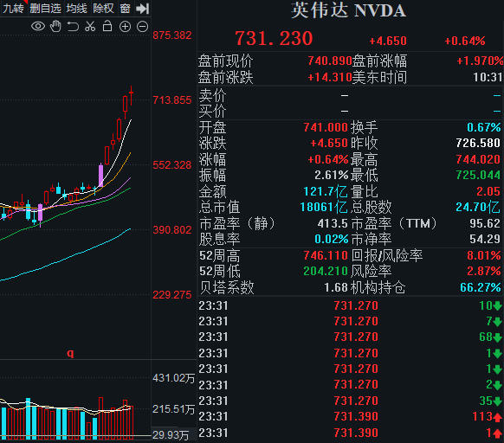Toggle the eye visibility icon
Image resolution: width=504 pixels, height=443 pixels.
point(38,26)
